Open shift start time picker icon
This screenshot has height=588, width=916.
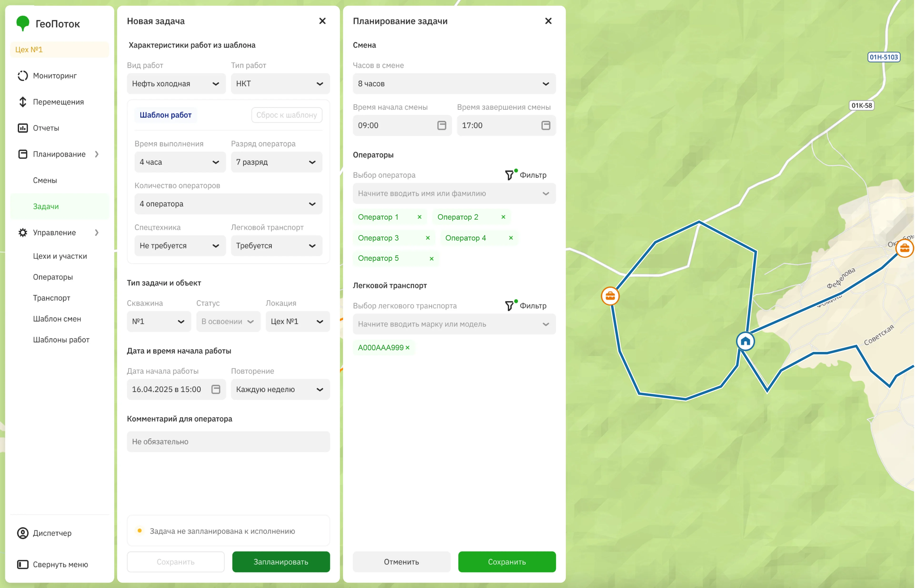[x=442, y=126]
